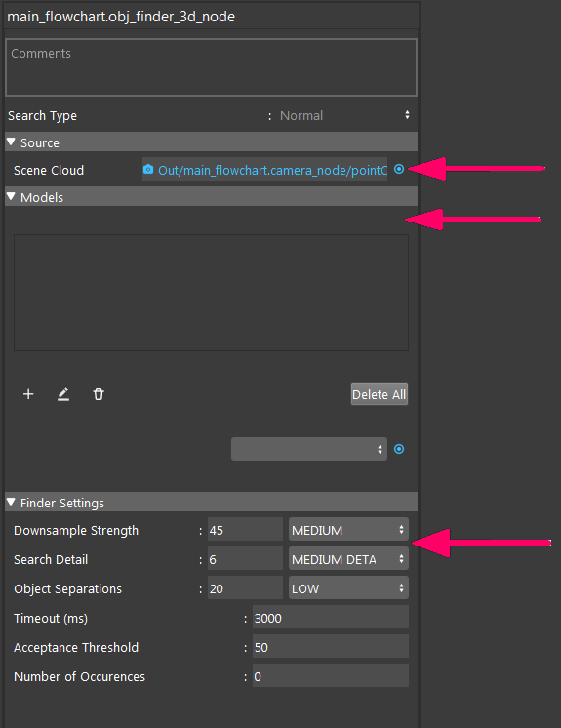Click the Delete All button
Screen dimensions: 561x728
click(x=380, y=394)
